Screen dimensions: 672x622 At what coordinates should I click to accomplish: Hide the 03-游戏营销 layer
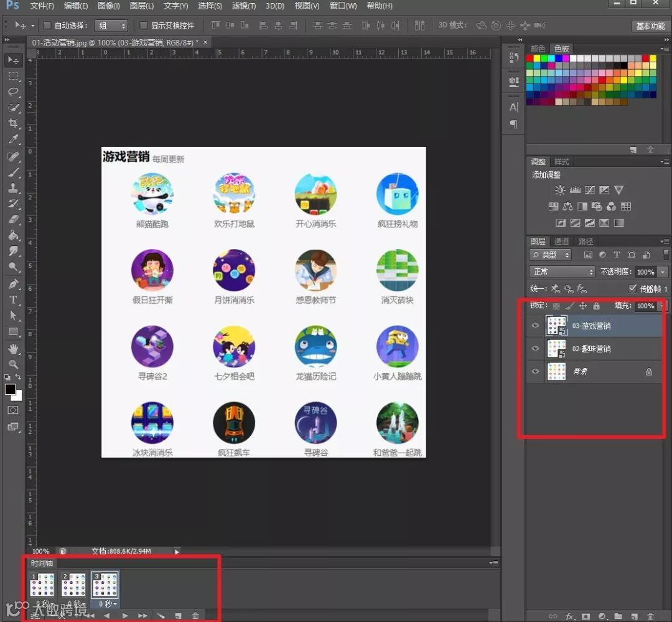(535, 326)
